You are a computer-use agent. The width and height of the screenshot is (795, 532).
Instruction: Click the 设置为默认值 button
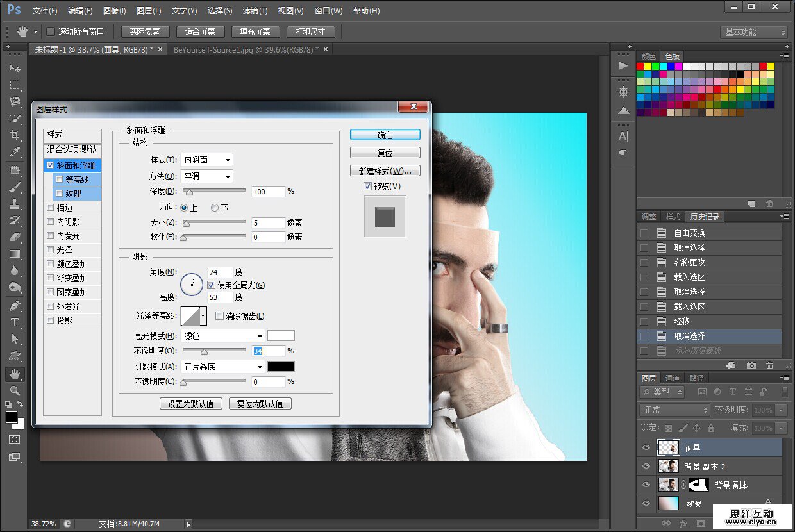[191, 404]
